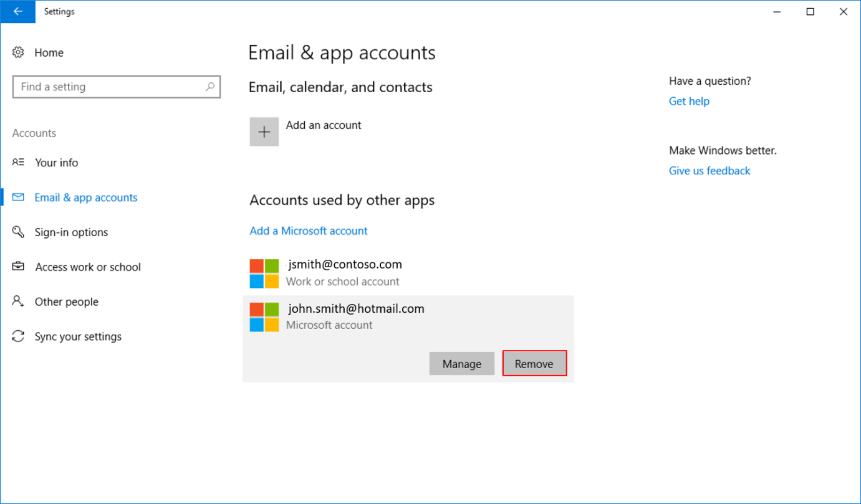Open the Get help link
Image resolution: width=861 pixels, height=504 pixels.
(x=689, y=101)
